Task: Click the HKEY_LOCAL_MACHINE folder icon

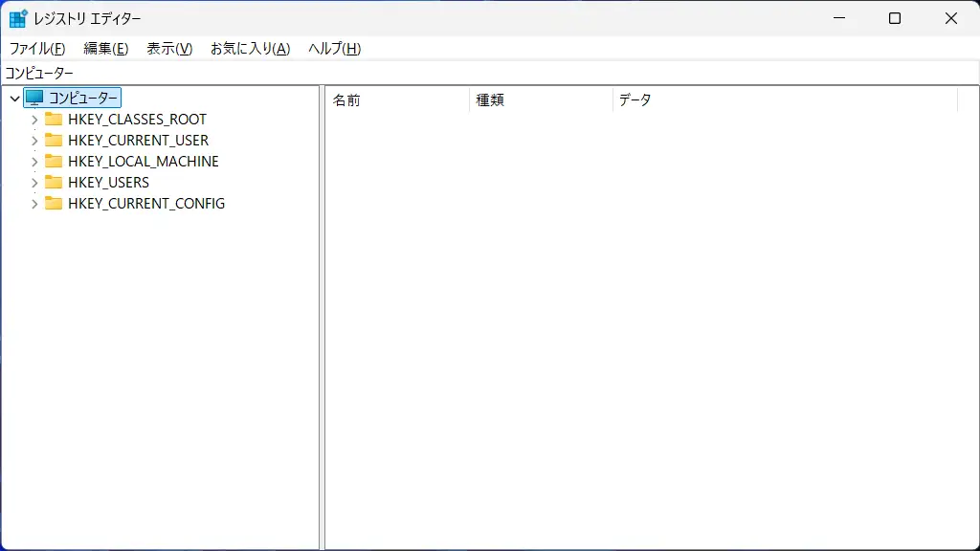Action: [x=54, y=161]
